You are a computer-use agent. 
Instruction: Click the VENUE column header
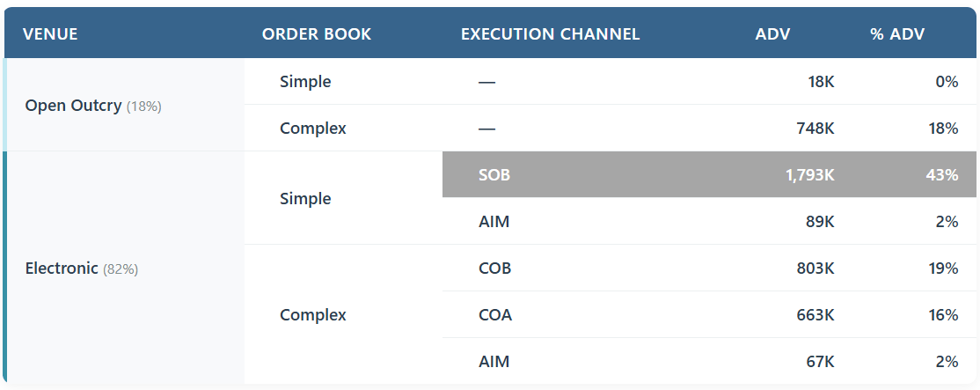50,33
